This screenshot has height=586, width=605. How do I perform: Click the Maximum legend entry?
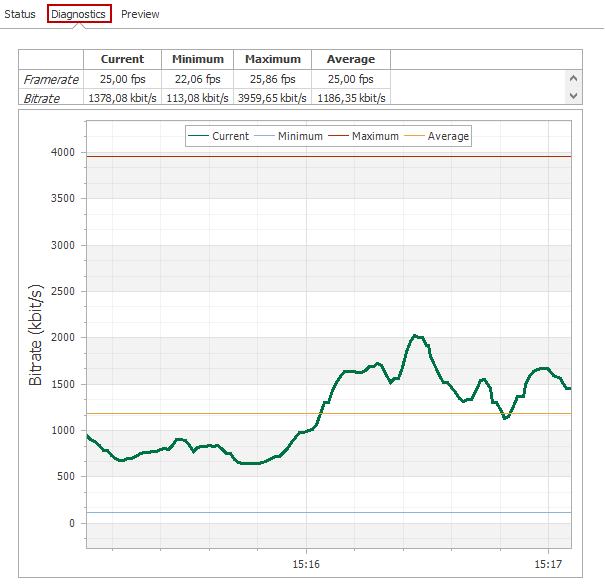[363, 136]
